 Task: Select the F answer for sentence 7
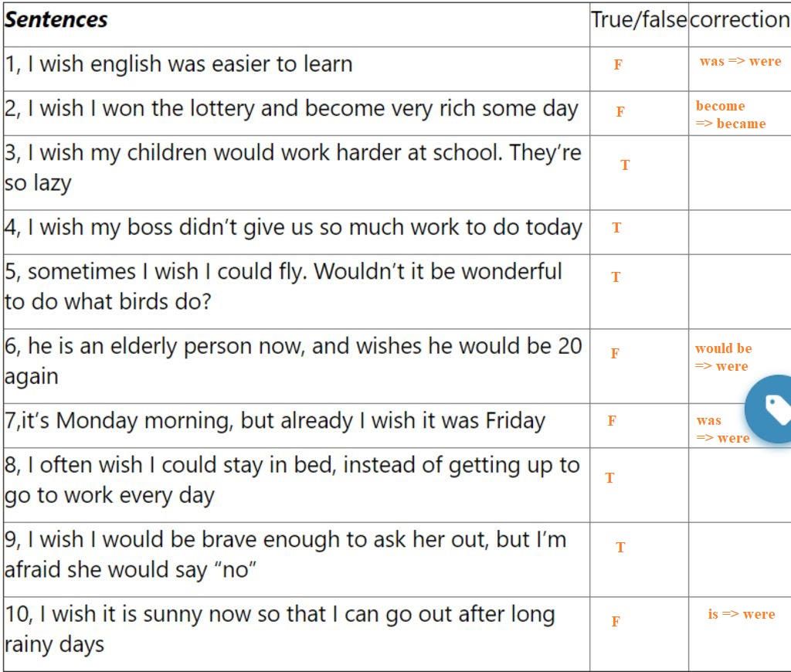612,420
